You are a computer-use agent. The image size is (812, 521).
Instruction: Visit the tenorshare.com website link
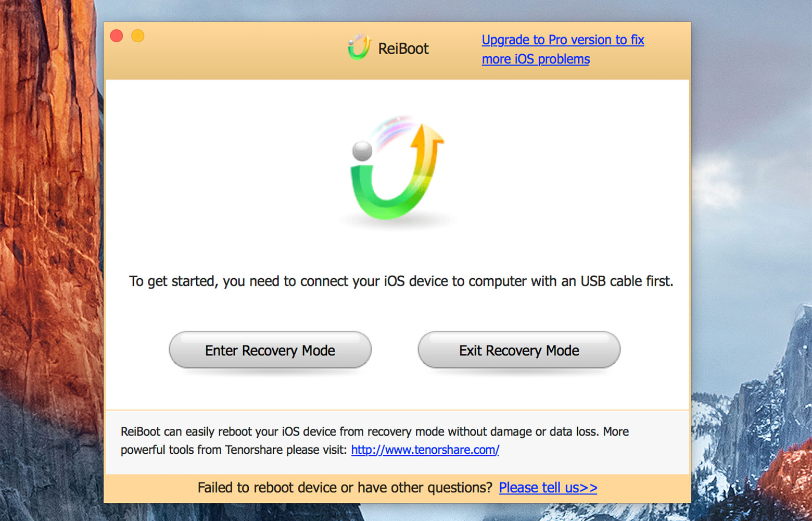425,450
